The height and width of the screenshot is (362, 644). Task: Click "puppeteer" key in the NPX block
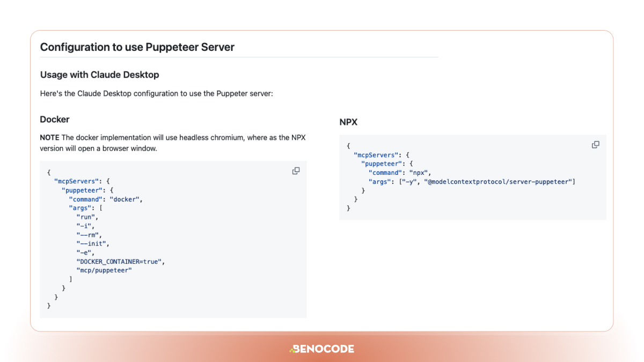coord(382,164)
